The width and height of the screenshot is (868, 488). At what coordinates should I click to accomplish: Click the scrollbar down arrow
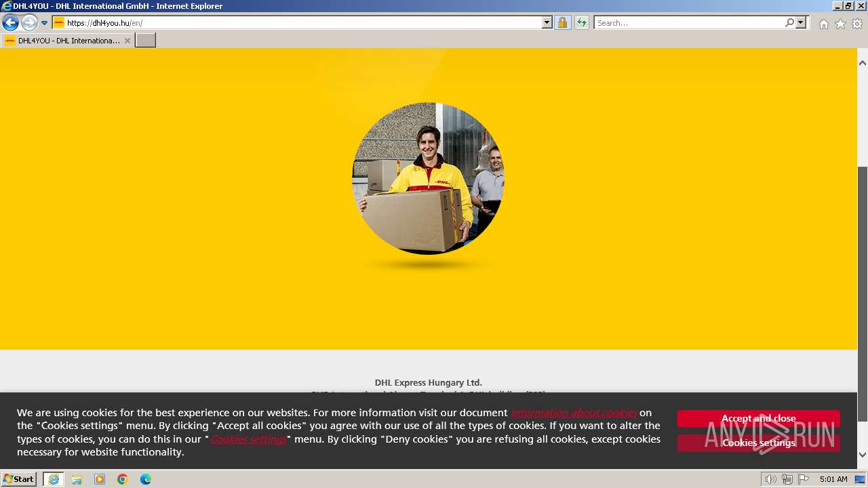click(x=863, y=455)
